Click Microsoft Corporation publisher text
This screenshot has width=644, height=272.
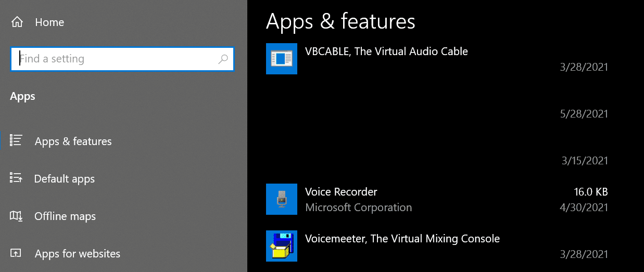coord(359,208)
